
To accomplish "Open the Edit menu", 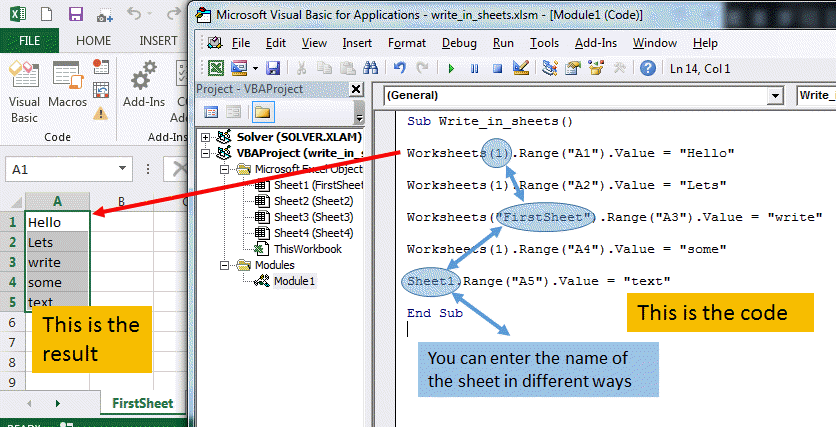I will pos(276,43).
